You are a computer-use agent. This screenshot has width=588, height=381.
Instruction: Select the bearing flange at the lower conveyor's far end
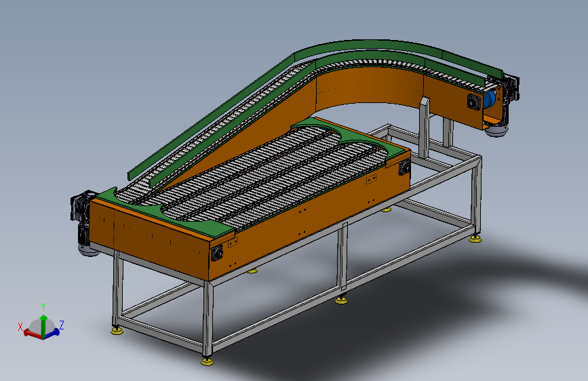[x=404, y=167]
